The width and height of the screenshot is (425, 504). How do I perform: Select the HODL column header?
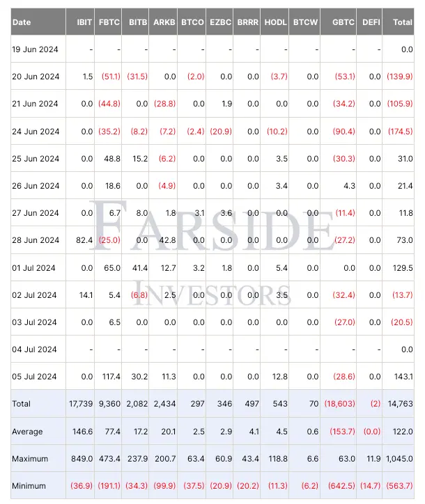coord(277,22)
